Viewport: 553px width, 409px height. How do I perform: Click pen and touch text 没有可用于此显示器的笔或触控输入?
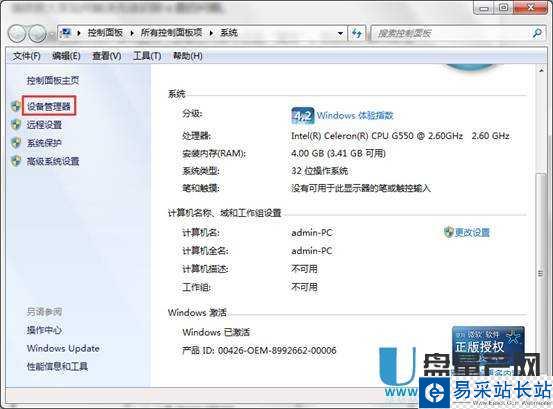click(361, 188)
